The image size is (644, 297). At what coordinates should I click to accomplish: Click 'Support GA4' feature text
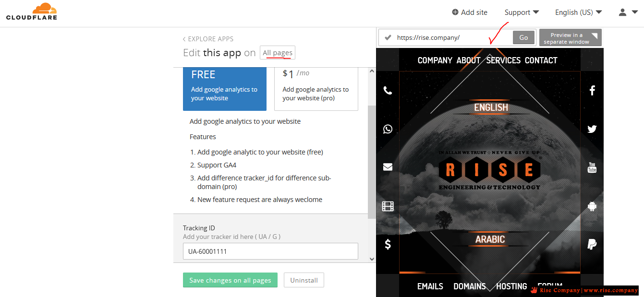tap(217, 165)
